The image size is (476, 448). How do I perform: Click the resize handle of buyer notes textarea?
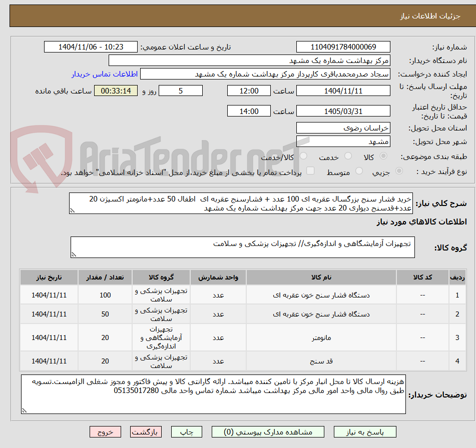(x=24, y=410)
